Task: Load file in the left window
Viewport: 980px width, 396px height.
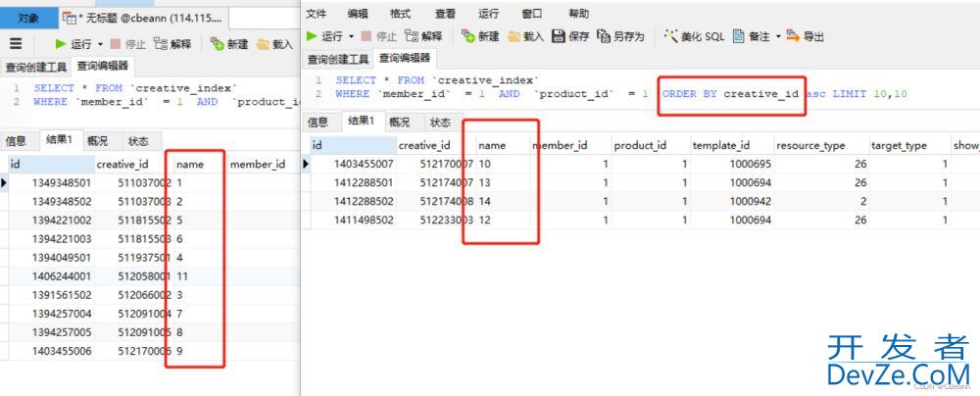Action: [274, 44]
